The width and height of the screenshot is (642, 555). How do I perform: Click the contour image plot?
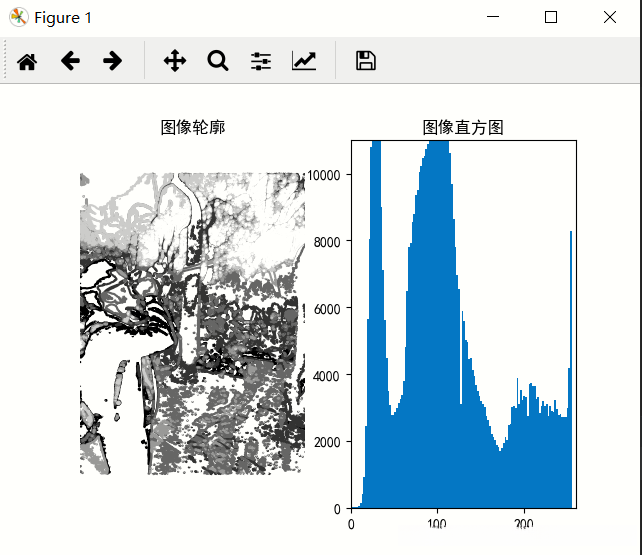click(x=192, y=323)
